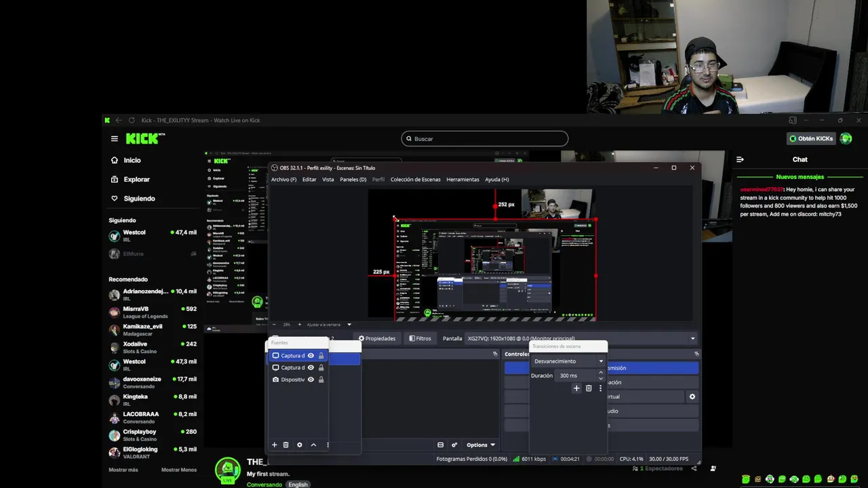Open the Herramientas menu

462,179
